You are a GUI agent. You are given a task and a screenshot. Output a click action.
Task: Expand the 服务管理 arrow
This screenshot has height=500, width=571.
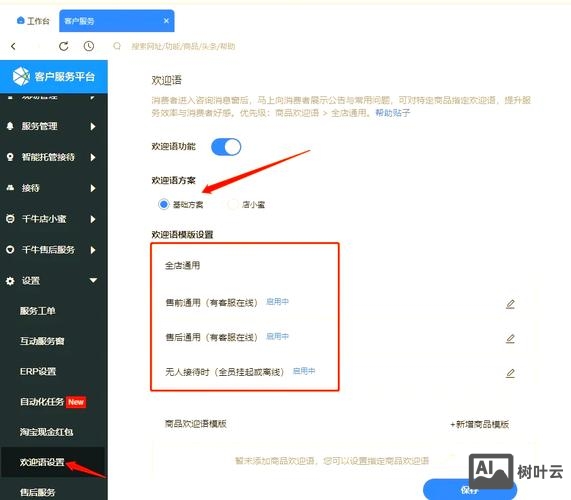coord(93,126)
